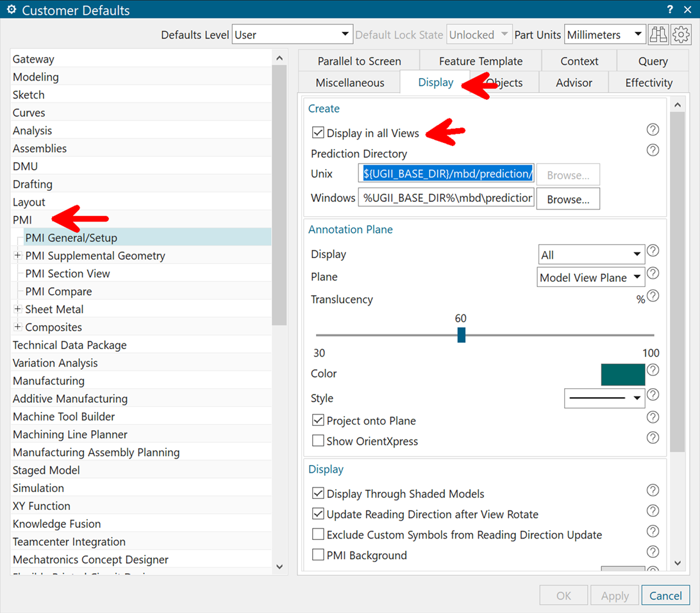Image resolution: width=700 pixels, height=613 pixels.
Task: Open the Model View Plane dropdown
Action: pyautogui.click(x=590, y=277)
